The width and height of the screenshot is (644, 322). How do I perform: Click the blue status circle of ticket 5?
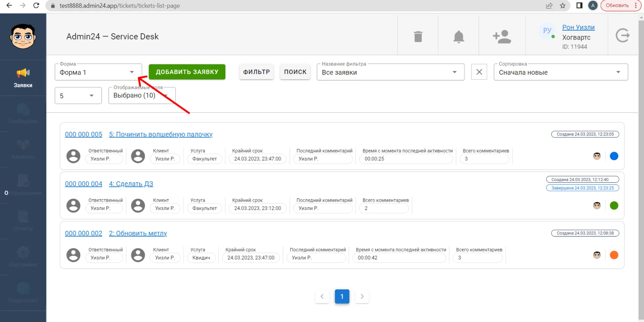[614, 156]
